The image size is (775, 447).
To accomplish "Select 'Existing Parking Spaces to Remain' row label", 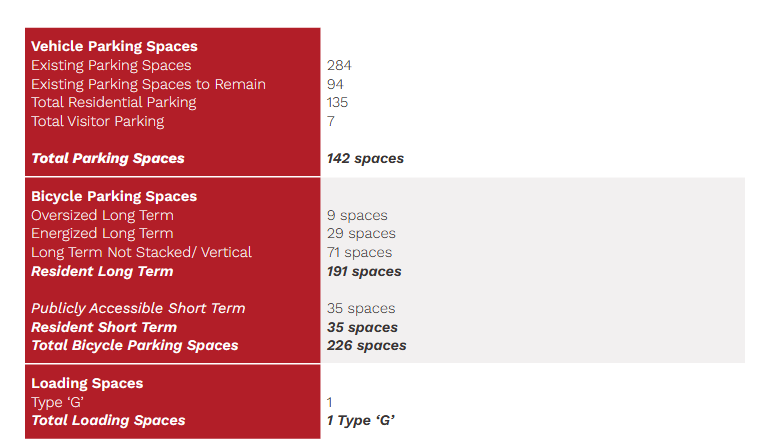I will 148,84.
